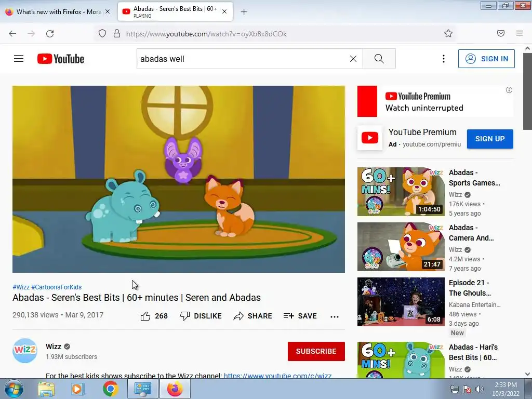Open Wizz channel name link
Screen dimensions: 532x399
[54, 347]
